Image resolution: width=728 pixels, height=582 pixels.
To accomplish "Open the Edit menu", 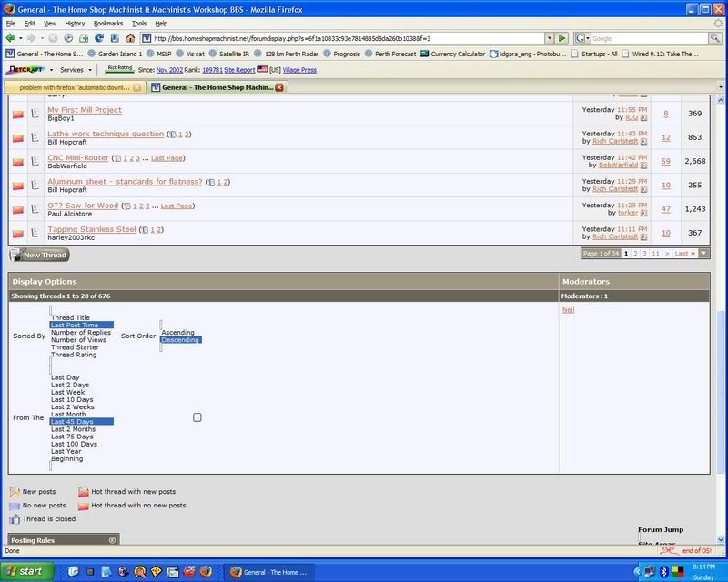I will click(x=30, y=24).
